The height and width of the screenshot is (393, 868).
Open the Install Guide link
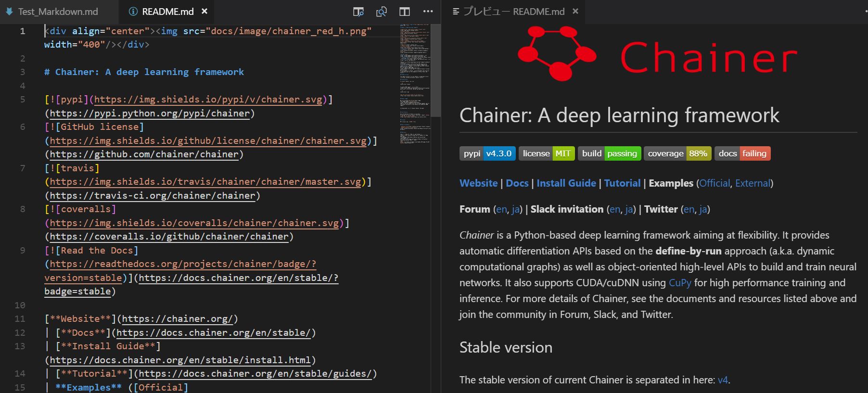tap(566, 183)
